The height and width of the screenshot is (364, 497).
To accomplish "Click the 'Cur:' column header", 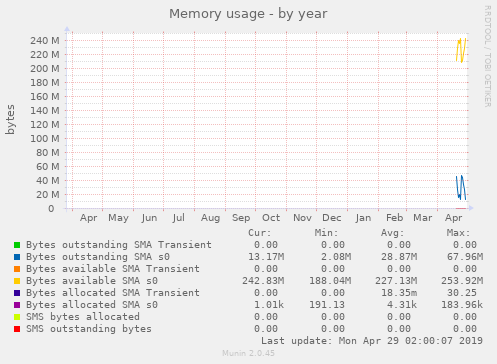I will click(x=260, y=233).
